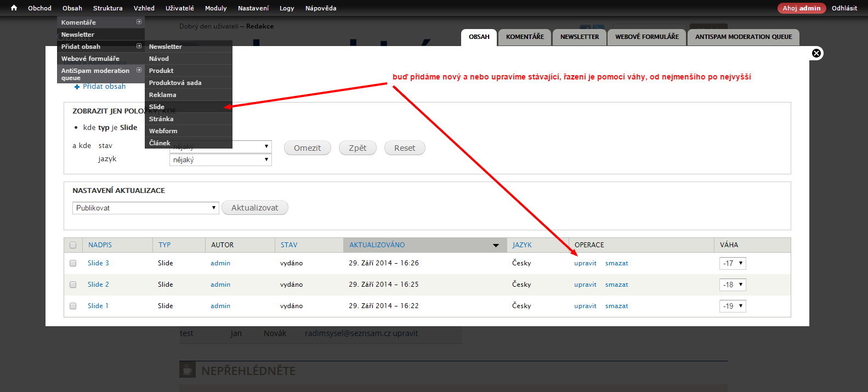Switch to the Webové formuláře tab
Screen dimensions: 868x392
pos(647,37)
